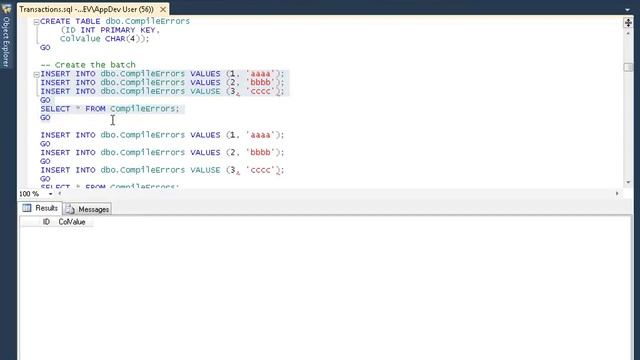Click the vertical scrollbar thumb in editor
640x360 pixels.
pyautogui.click(x=628, y=67)
